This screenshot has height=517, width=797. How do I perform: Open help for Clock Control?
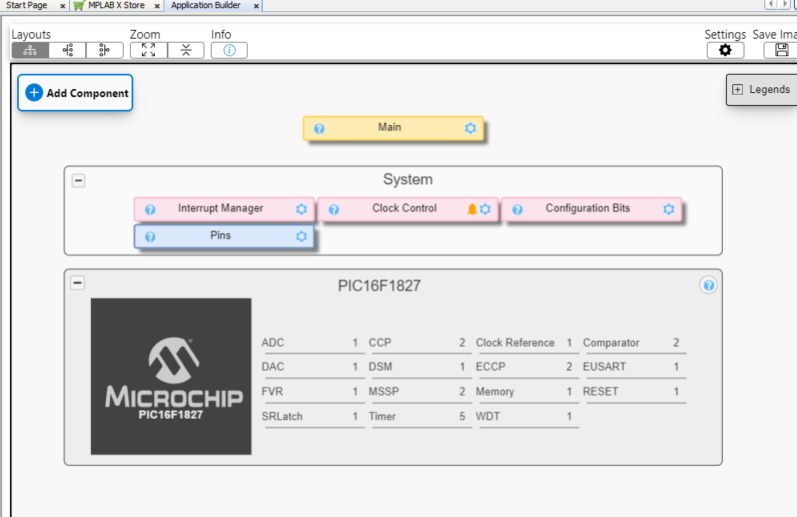(333, 209)
